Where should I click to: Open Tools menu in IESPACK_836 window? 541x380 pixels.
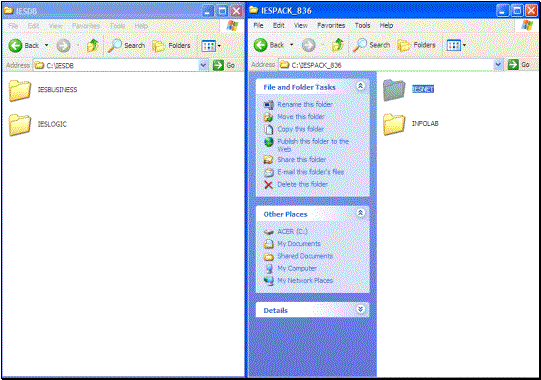point(362,26)
